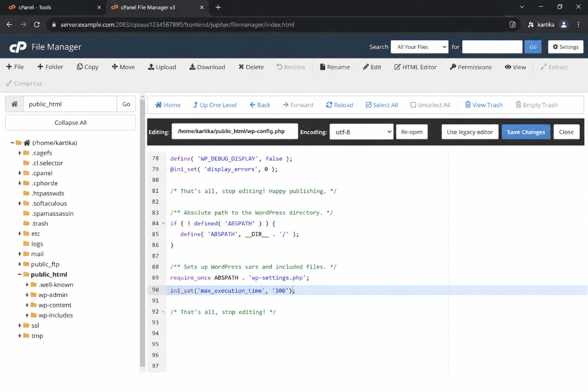Click Use legacy editor
The width and height of the screenshot is (588, 392).
[x=470, y=132]
